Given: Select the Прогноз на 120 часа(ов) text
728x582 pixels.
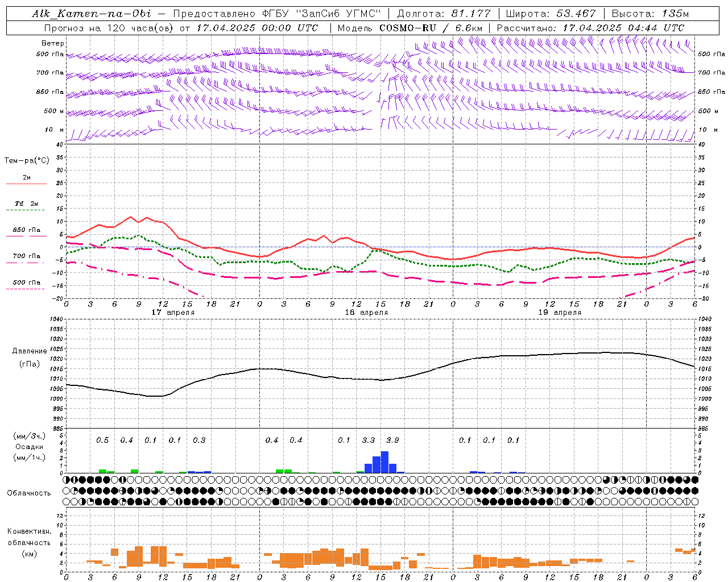Looking at the screenshot, I should (x=110, y=28).
